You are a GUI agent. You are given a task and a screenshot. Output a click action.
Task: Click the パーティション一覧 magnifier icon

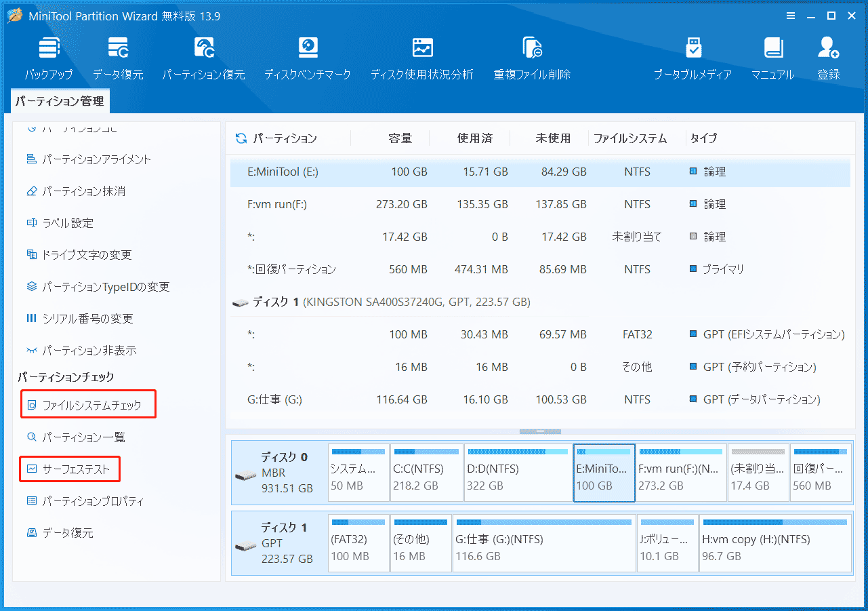point(31,437)
